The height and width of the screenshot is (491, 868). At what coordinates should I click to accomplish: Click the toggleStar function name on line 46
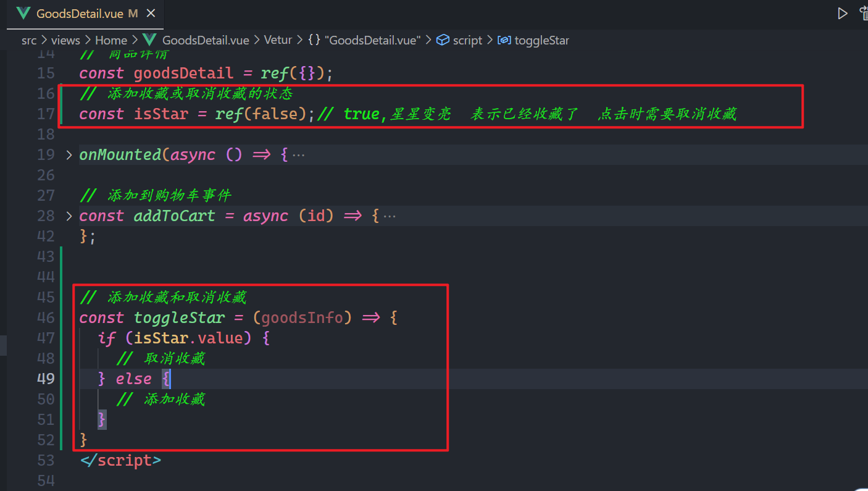tap(179, 318)
